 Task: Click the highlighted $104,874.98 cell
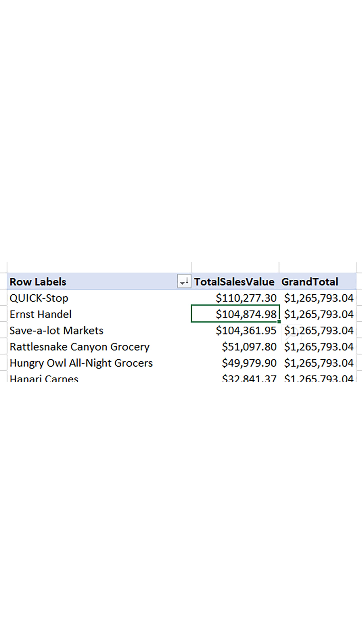point(246,314)
